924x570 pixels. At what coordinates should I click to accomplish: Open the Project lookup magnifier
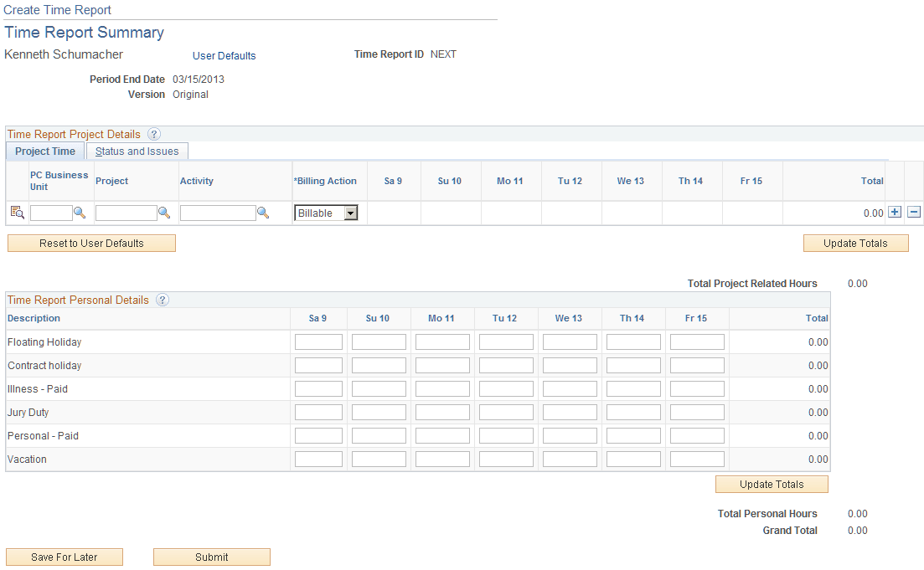coord(165,213)
